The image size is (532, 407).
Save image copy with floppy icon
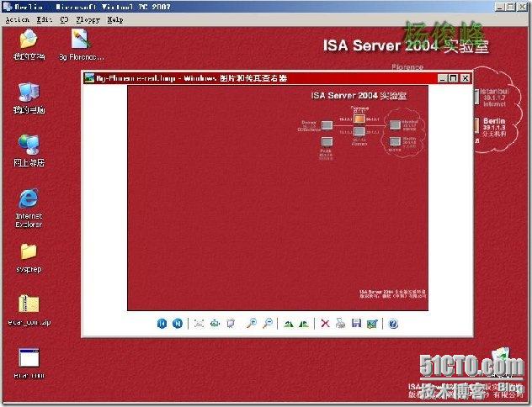click(x=356, y=324)
